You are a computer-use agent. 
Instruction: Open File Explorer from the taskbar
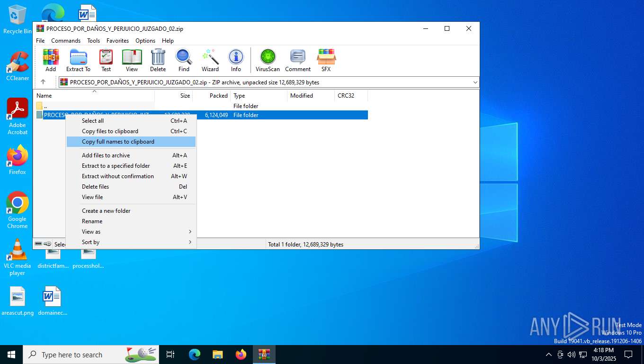point(218,355)
